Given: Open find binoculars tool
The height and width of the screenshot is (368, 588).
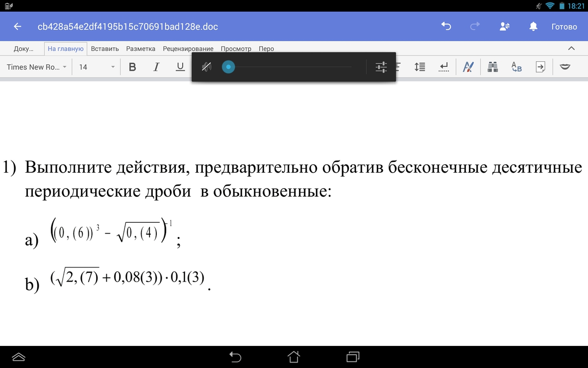Looking at the screenshot, I should (493, 67).
